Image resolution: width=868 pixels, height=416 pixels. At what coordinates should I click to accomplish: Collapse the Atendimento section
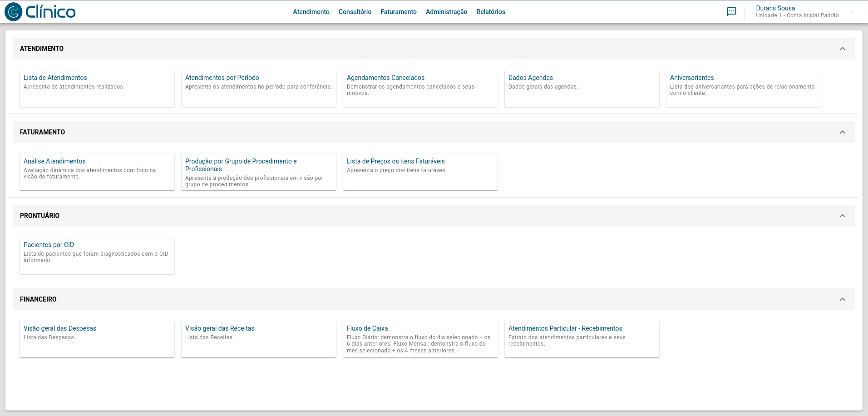[x=842, y=49]
